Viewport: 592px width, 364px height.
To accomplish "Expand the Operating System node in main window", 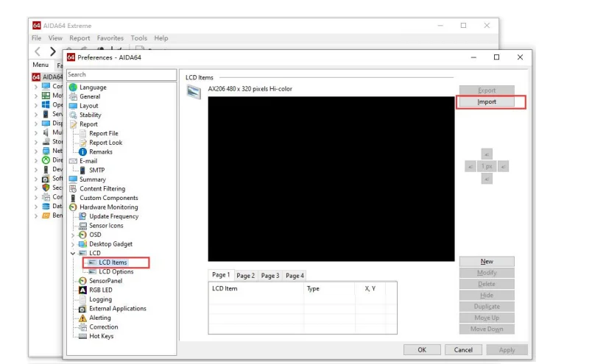I will [36, 105].
